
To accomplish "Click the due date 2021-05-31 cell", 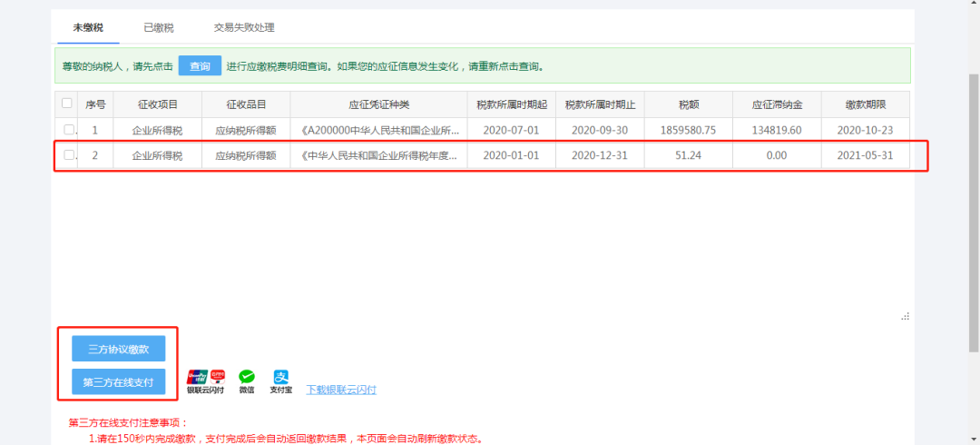I will pyautogui.click(x=866, y=156).
